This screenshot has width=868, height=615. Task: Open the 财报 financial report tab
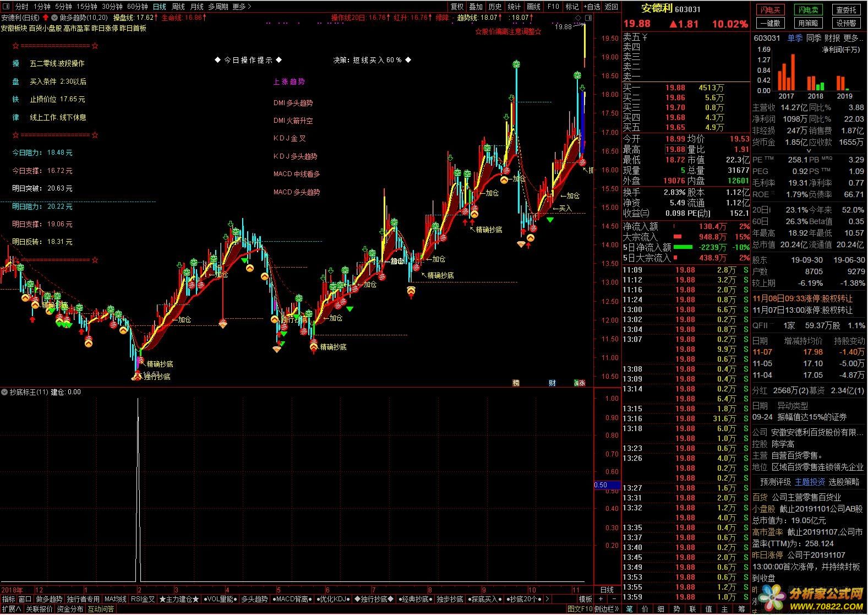click(x=832, y=38)
